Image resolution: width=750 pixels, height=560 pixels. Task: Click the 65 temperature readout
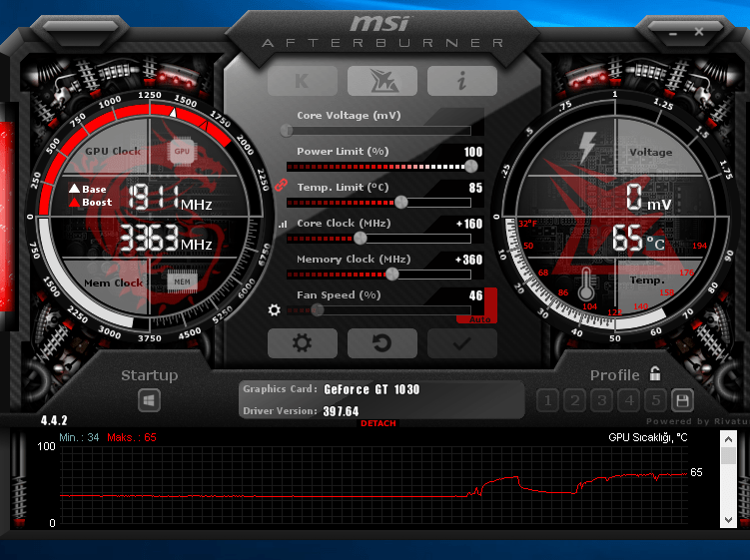[628, 238]
